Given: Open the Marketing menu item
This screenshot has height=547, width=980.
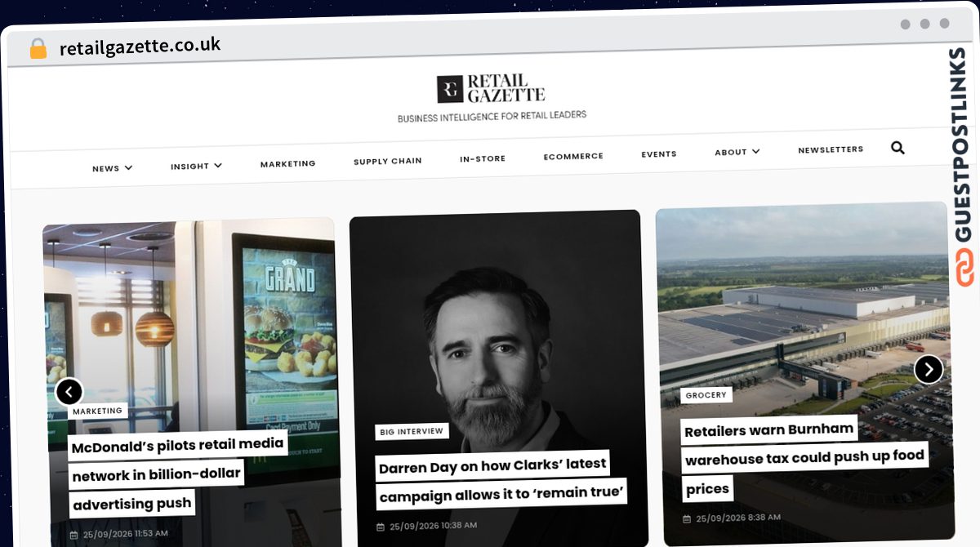Looking at the screenshot, I should coord(287,163).
